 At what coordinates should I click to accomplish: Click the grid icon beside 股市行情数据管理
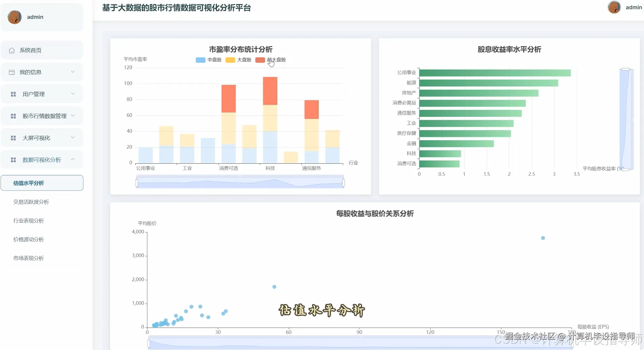coord(13,116)
